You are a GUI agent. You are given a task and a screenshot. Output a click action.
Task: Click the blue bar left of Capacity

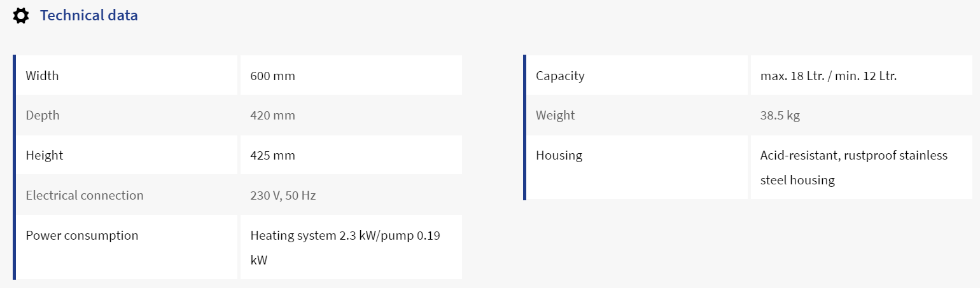coord(524,127)
